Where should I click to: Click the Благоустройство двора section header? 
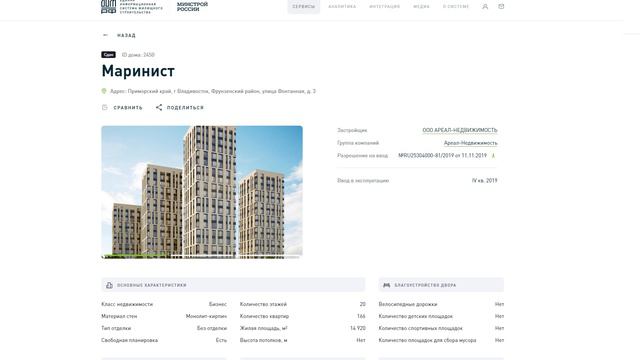point(441,285)
